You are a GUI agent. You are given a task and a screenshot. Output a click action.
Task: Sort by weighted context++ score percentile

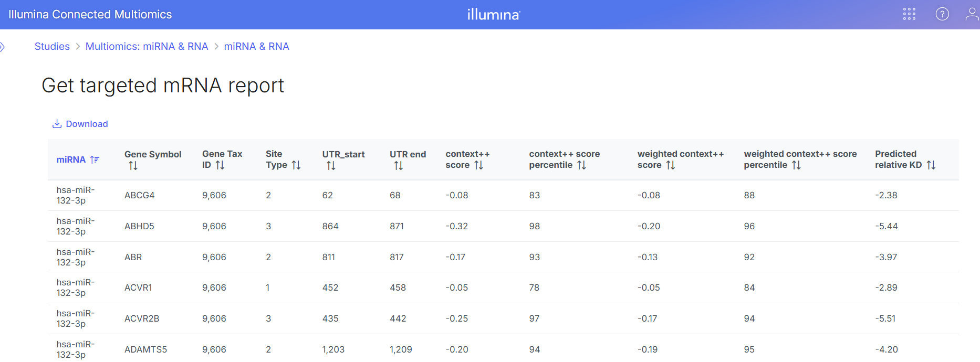tap(796, 165)
